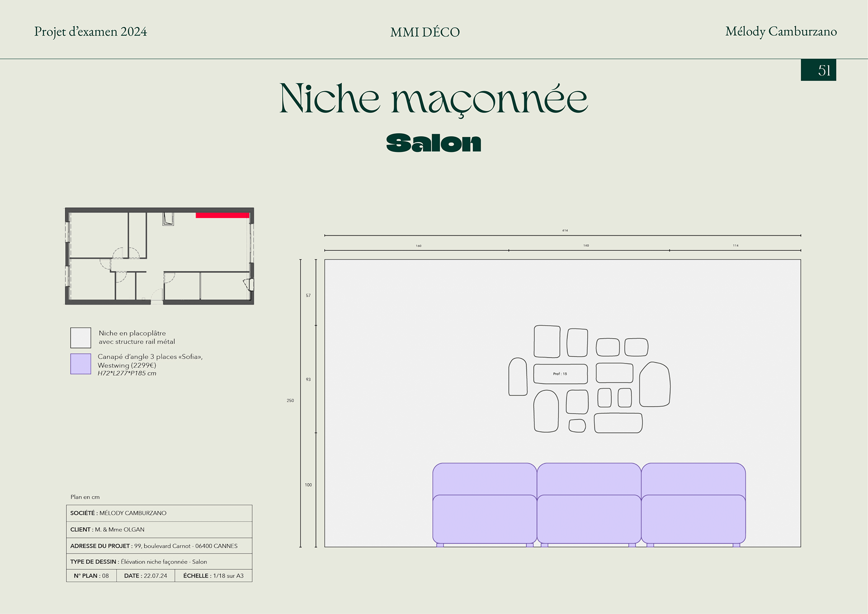The height and width of the screenshot is (614, 868).
Task: Click the 'DATE : 22.07.24' cell
Action: point(146,576)
